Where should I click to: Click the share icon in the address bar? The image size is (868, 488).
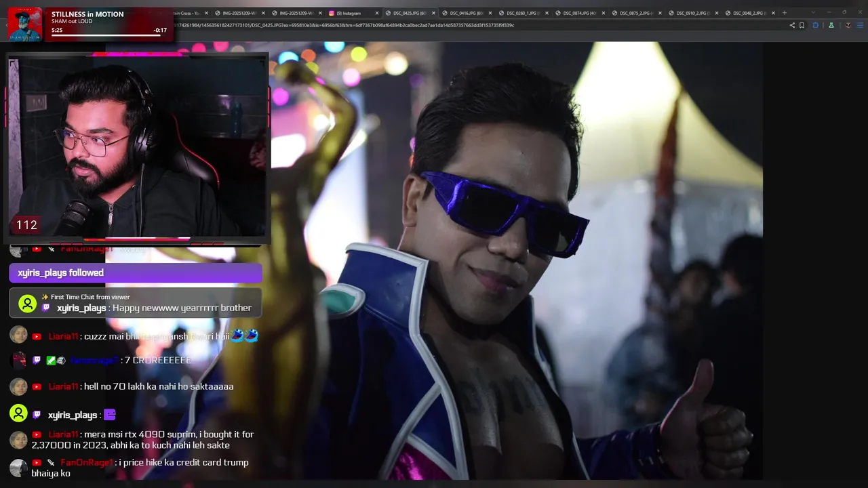pos(792,25)
